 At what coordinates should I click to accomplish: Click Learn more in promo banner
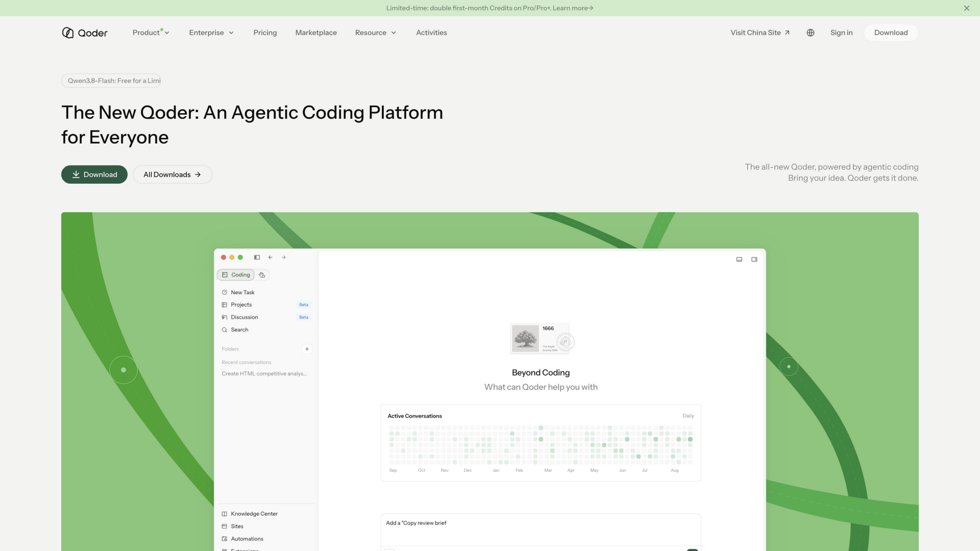pyautogui.click(x=573, y=8)
